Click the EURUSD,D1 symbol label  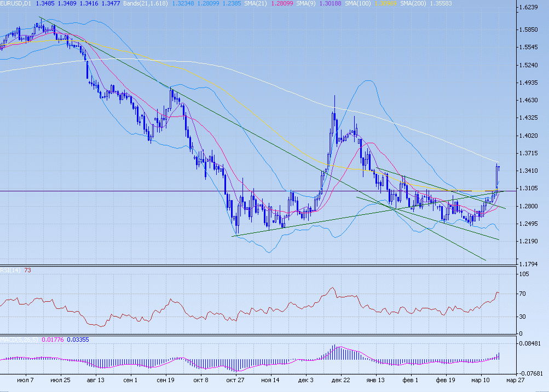[x=16, y=4]
